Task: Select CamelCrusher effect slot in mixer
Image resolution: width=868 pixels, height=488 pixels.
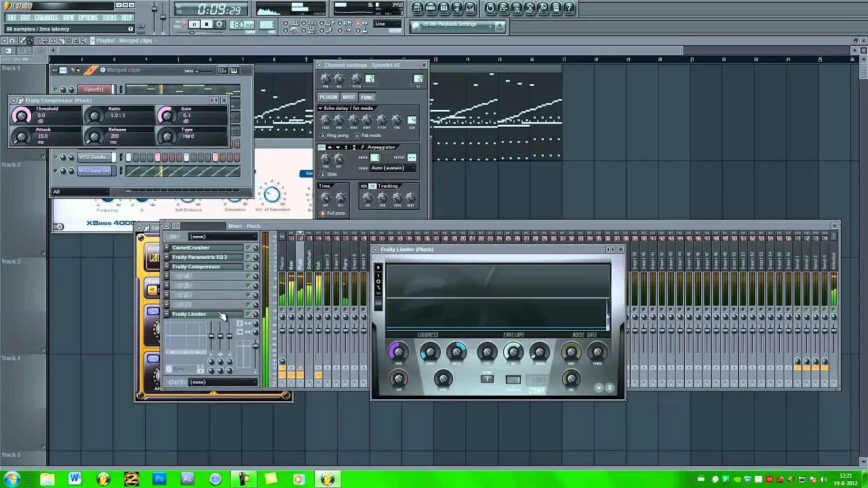Action: (206, 247)
